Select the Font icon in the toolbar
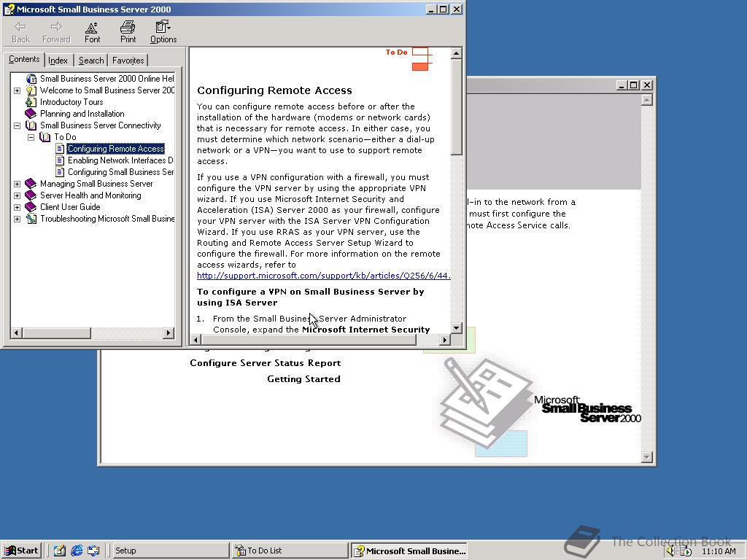The width and height of the screenshot is (747, 560). pos(91,32)
